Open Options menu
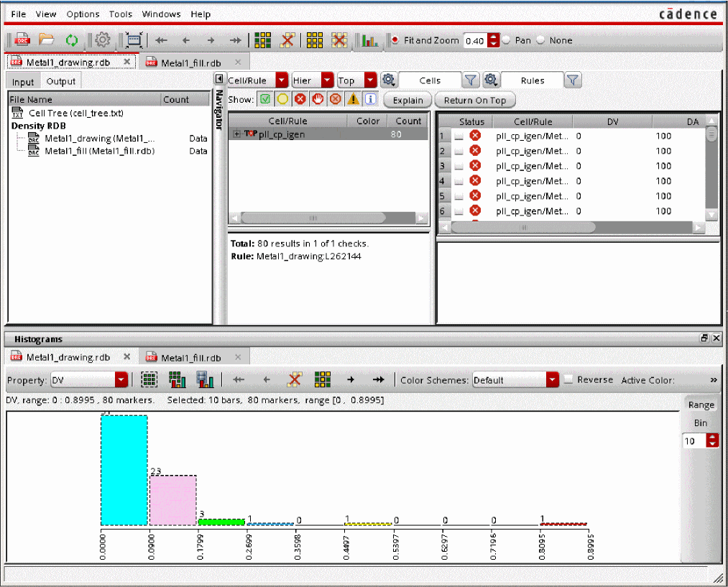This screenshot has width=728, height=587. click(83, 14)
